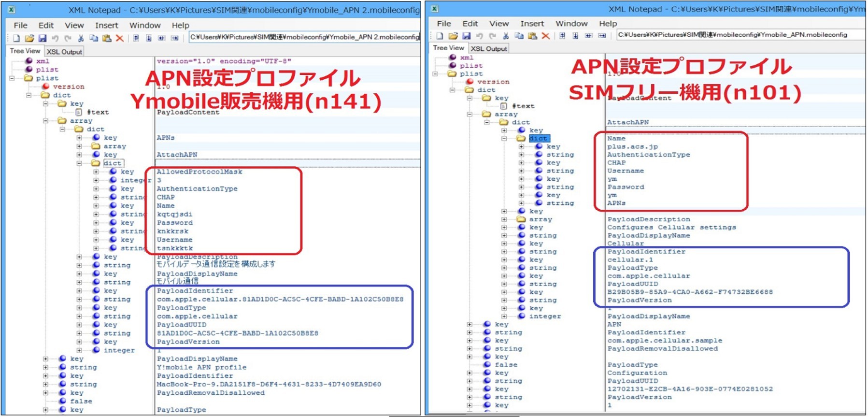This screenshot has width=868, height=417.
Task: Click Save icon in Ymobile_APN 2 window
Action: [43, 38]
